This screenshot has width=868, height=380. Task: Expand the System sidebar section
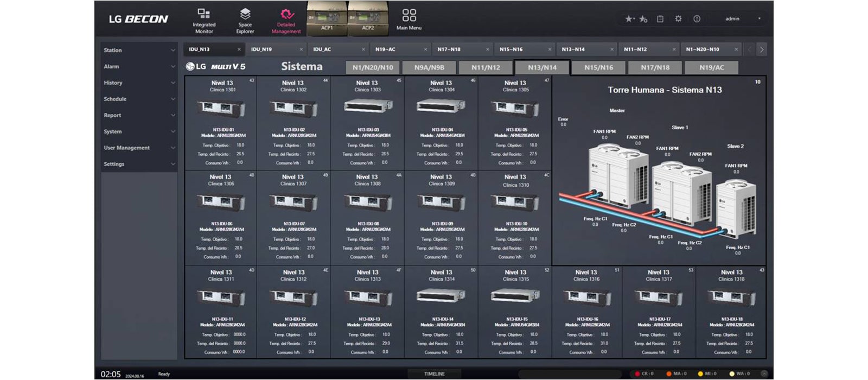(139, 131)
